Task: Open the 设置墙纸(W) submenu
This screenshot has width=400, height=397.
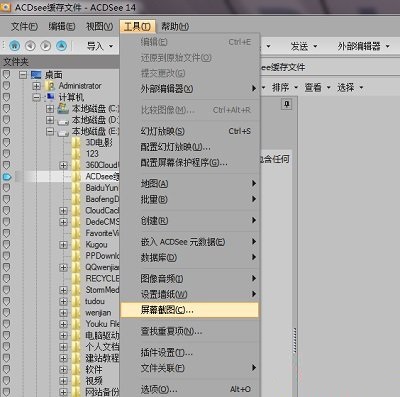Action: click(x=189, y=294)
